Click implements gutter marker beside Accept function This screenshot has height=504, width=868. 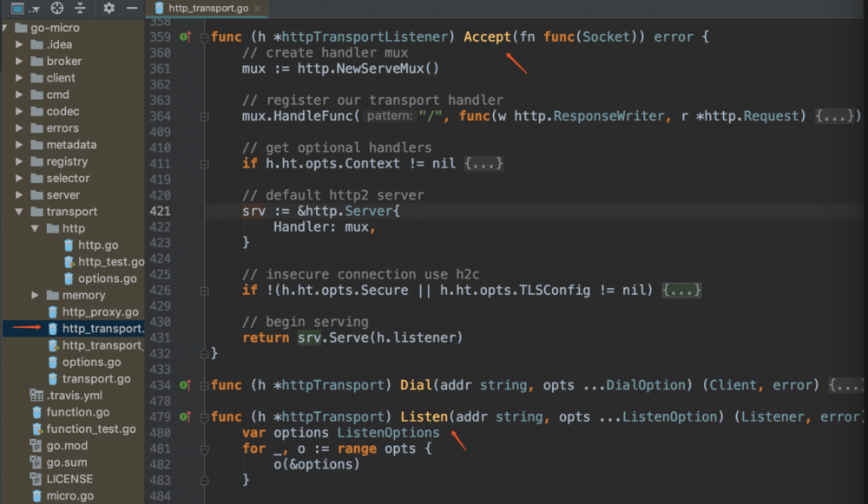185,37
